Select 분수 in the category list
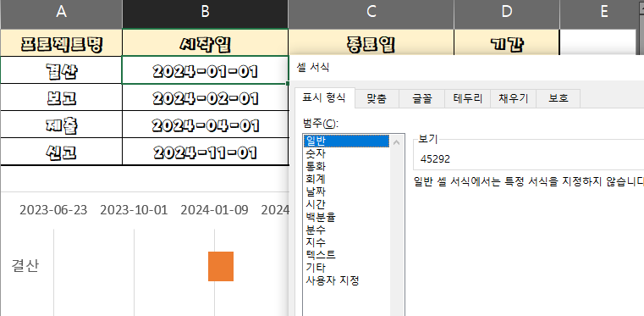Viewport: 644px width, 316px height. (x=346, y=230)
